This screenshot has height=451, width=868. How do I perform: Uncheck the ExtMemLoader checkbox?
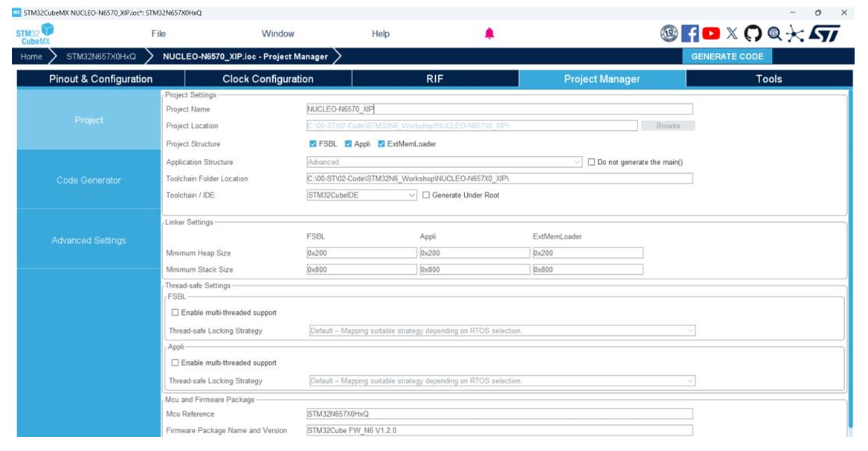pos(382,143)
